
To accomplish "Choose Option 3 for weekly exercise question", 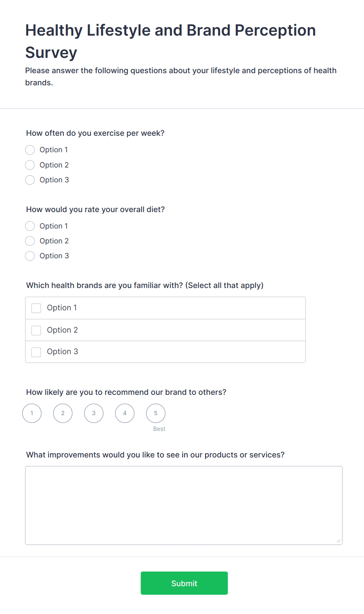I will click(x=30, y=180).
